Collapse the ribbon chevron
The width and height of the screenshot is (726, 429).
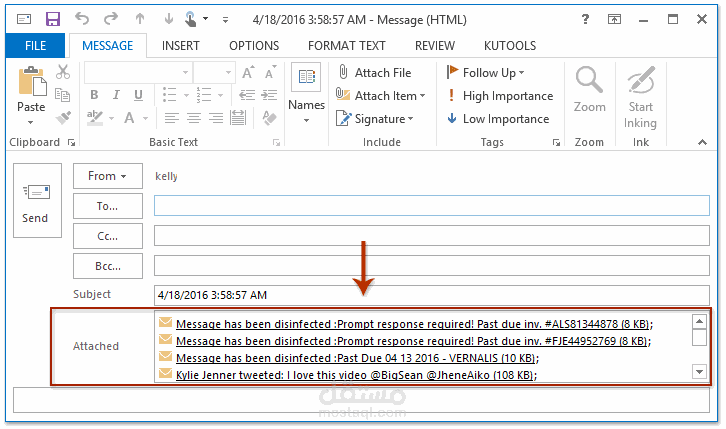[702, 143]
